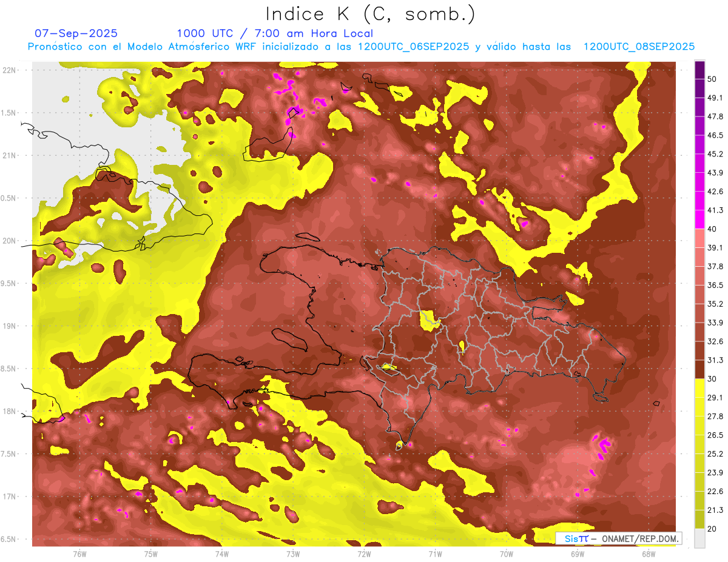This screenshot has width=728, height=562.
Task: Click the 41.3 color scale value
Action: pos(715,210)
